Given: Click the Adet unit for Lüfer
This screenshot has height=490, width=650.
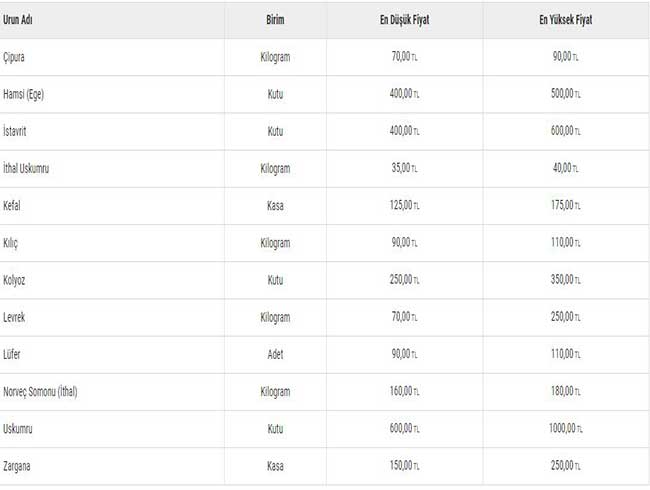Looking at the screenshot, I should pyautogui.click(x=274, y=355).
